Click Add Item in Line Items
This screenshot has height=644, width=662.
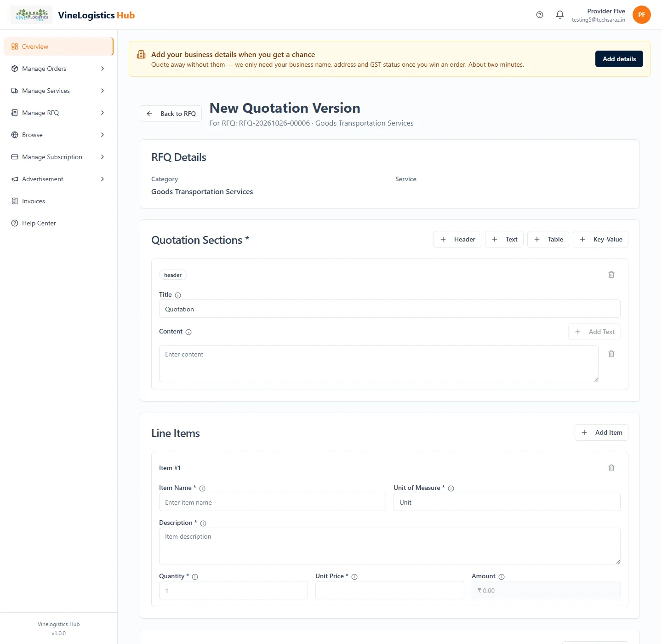click(x=601, y=432)
